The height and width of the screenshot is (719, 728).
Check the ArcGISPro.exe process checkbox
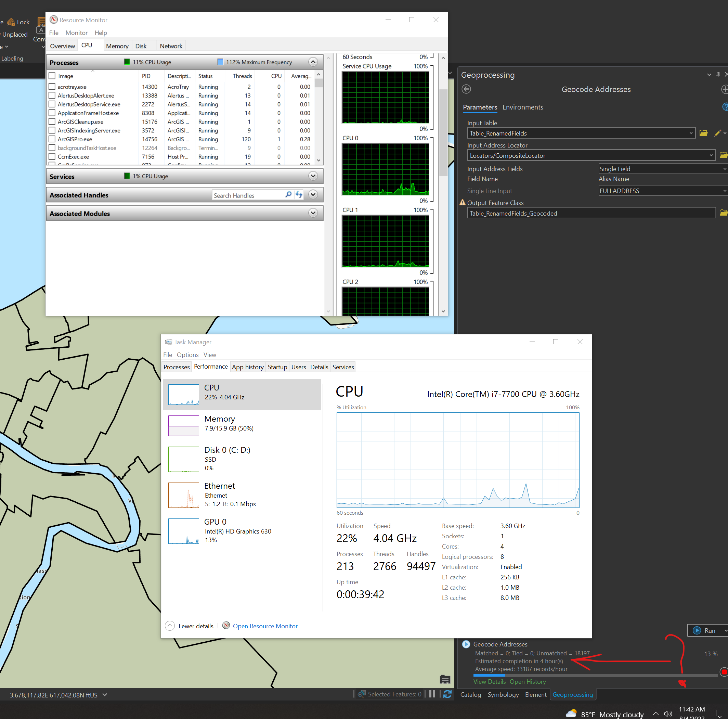(x=52, y=139)
